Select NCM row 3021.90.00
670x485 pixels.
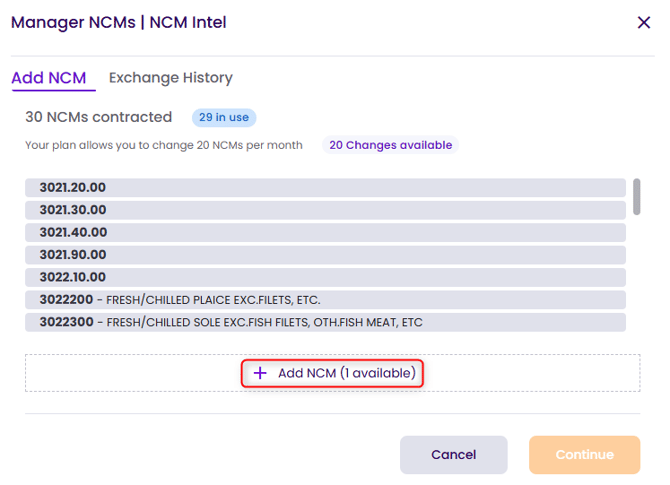(325, 255)
